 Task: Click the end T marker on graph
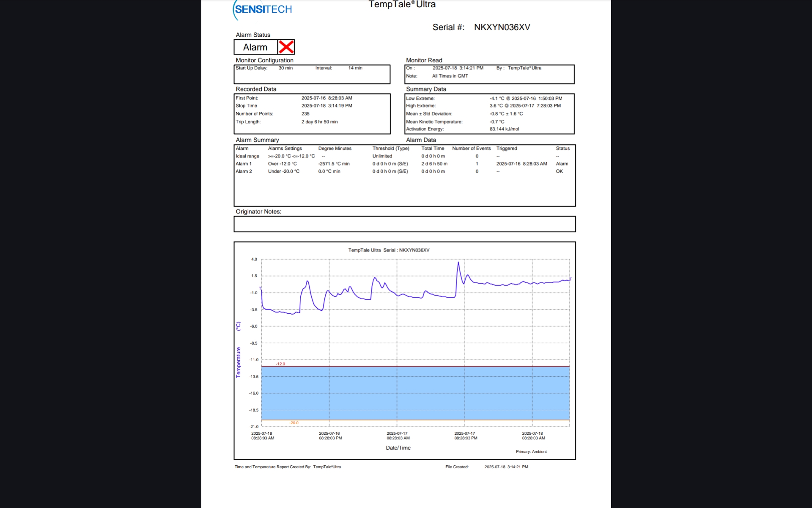(x=570, y=279)
